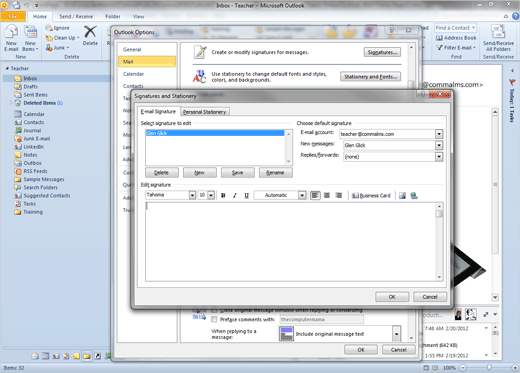520x373 pixels.
Task: Insert a picture into the signature
Action: pos(402,196)
